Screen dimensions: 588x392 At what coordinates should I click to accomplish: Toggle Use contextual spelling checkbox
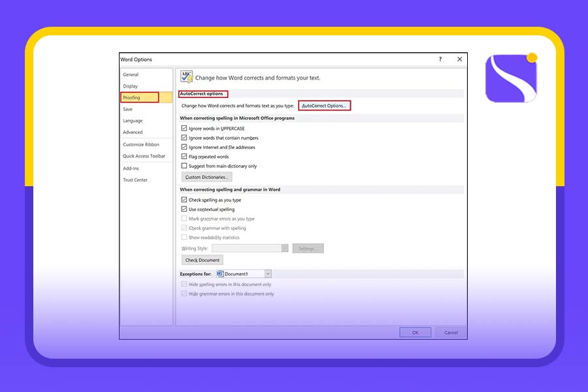click(184, 209)
